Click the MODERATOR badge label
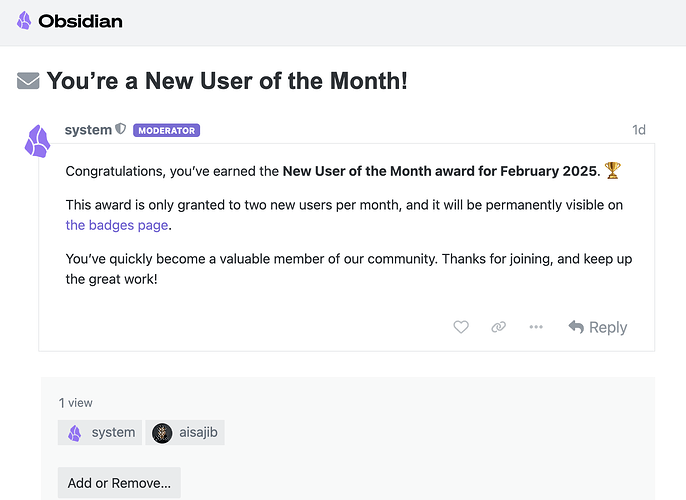The width and height of the screenshot is (686, 500). [167, 130]
